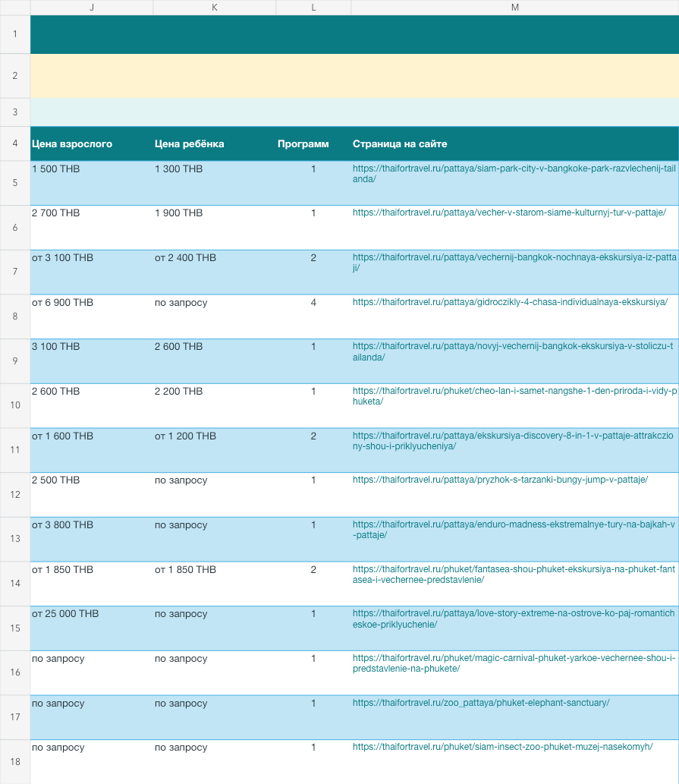Select cell with '2 700 THB'

point(92,228)
